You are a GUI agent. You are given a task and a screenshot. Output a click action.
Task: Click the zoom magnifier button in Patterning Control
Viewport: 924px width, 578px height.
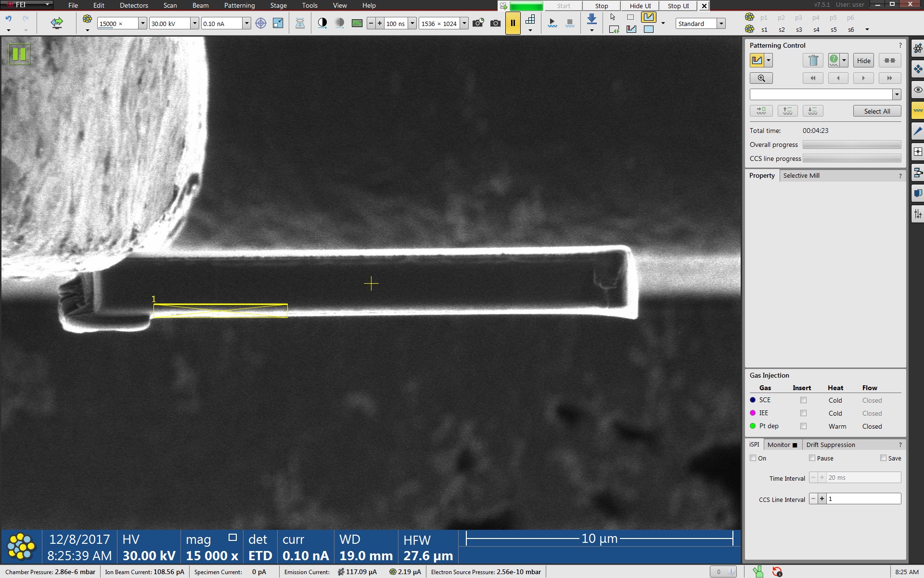coord(761,78)
